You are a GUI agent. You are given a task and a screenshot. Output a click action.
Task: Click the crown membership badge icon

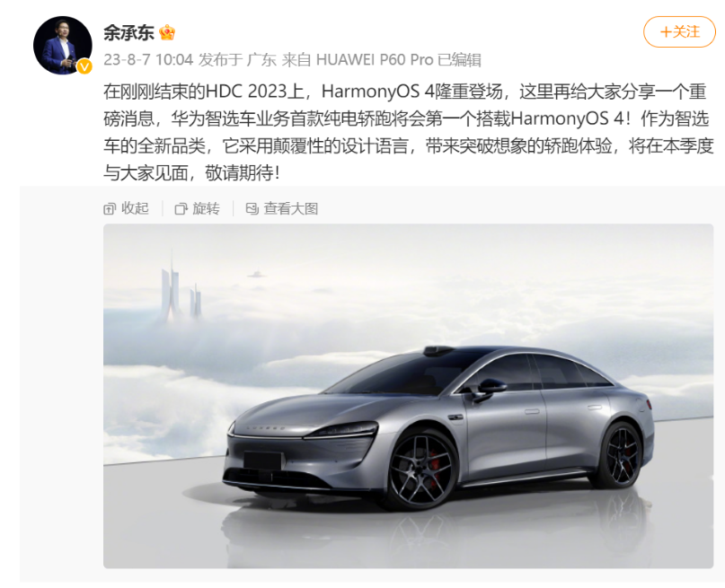tap(167, 33)
